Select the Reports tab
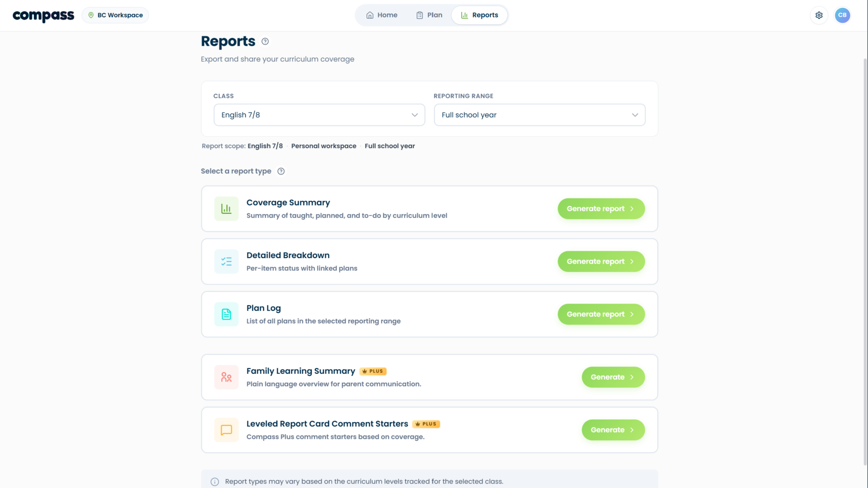 click(x=479, y=15)
